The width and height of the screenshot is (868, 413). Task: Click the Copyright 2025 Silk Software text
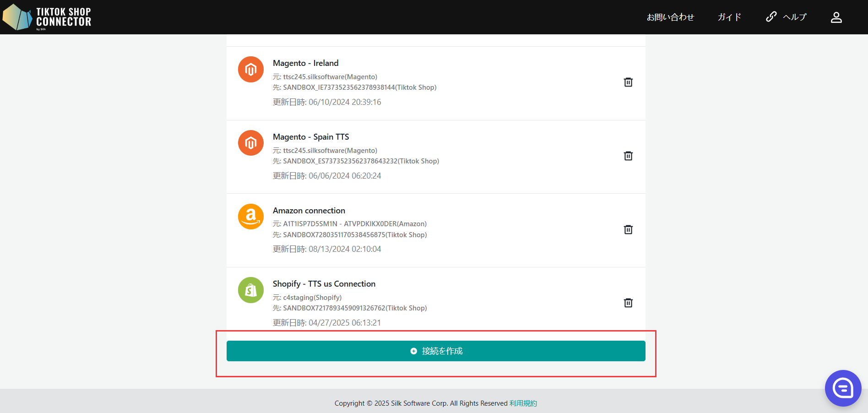(x=421, y=403)
